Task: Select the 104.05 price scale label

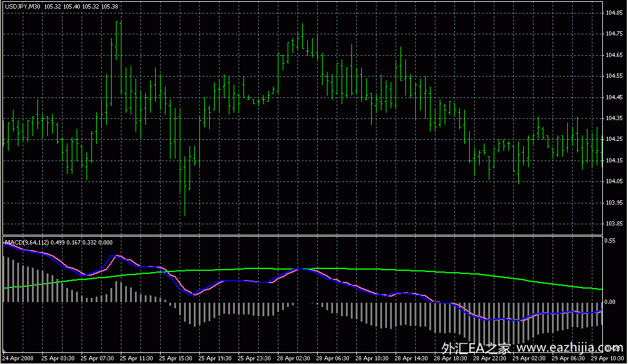Action: click(x=614, y=181)
